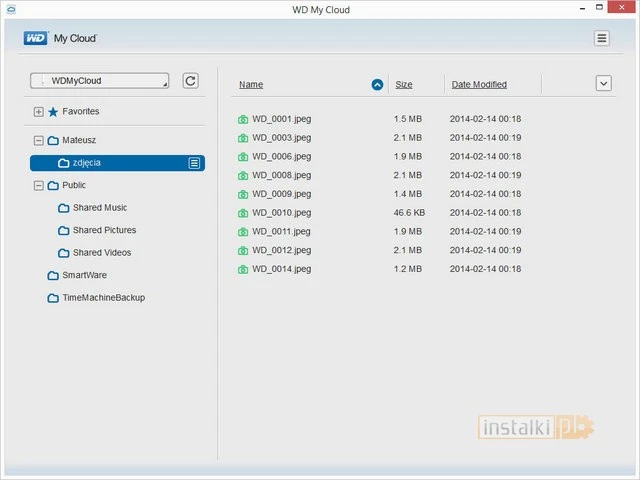Expand the Favorites node
The height and width of the screenshot is (480, 640).
click(x=39, y=112)
